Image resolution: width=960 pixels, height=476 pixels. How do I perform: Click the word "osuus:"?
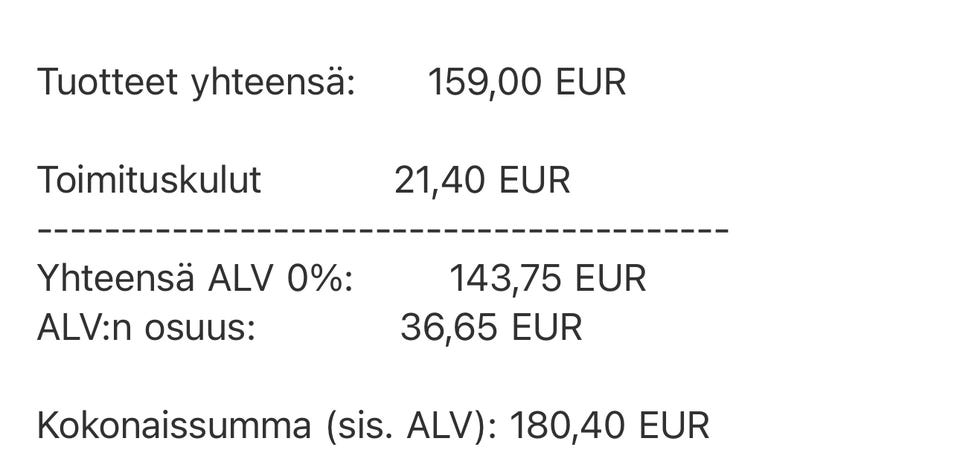205,327
